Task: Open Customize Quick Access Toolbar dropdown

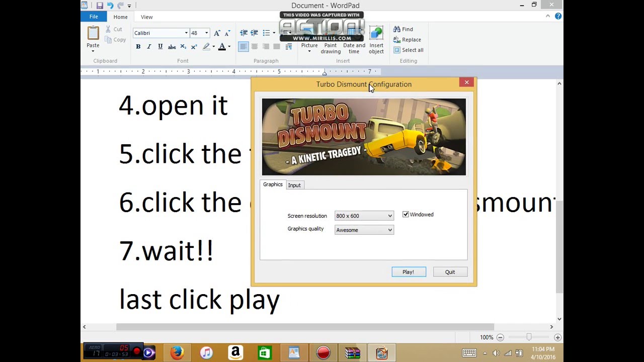Action: tap(129, 6)
